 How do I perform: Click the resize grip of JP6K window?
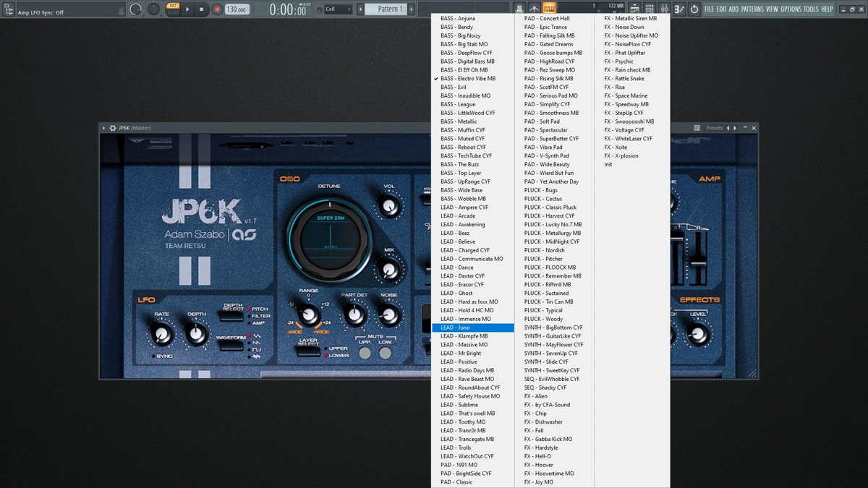click(752, 374)
